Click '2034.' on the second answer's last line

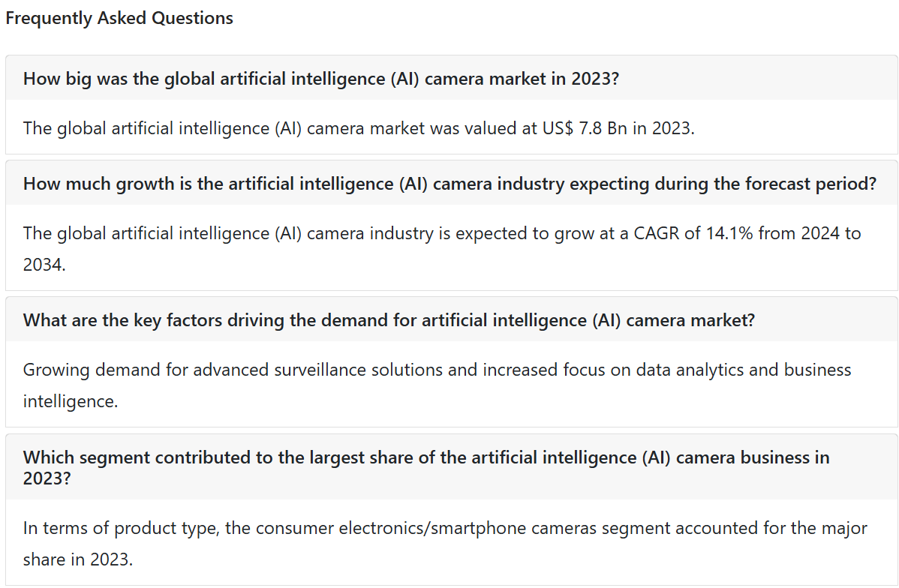point(44,265)
